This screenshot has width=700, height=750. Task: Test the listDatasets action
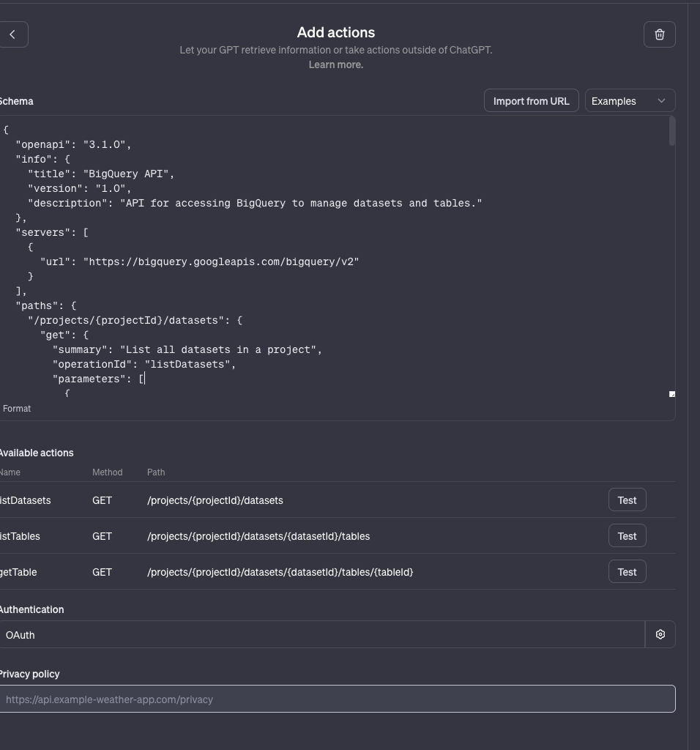click(627, 500)
